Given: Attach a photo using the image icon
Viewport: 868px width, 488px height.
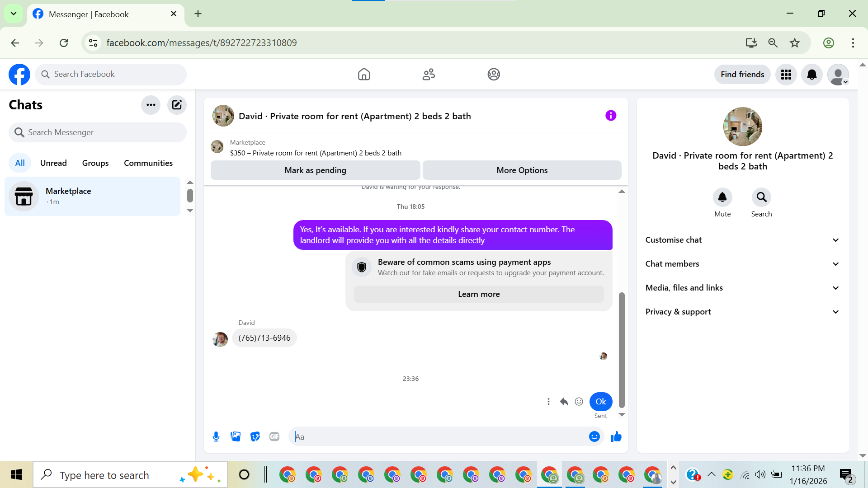Looking at the screenshot, I should [x=236, y=436].
